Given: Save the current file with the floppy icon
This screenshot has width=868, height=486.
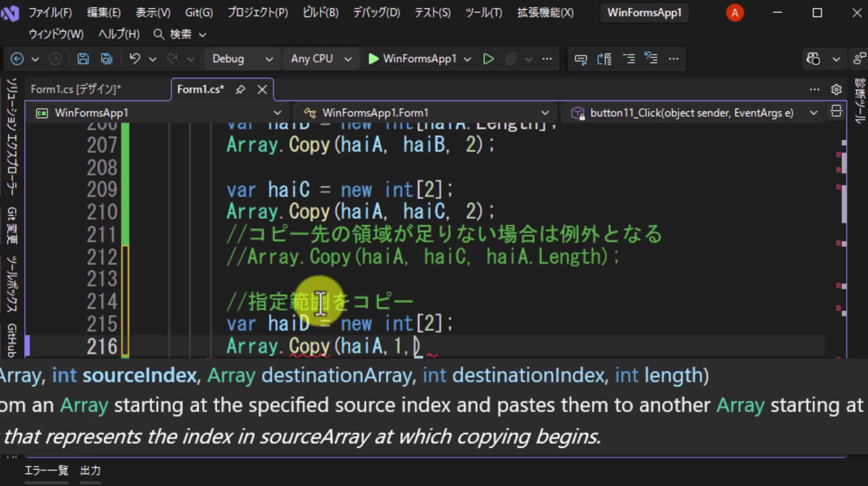Looking at the screenshot, I should [83, 59].
